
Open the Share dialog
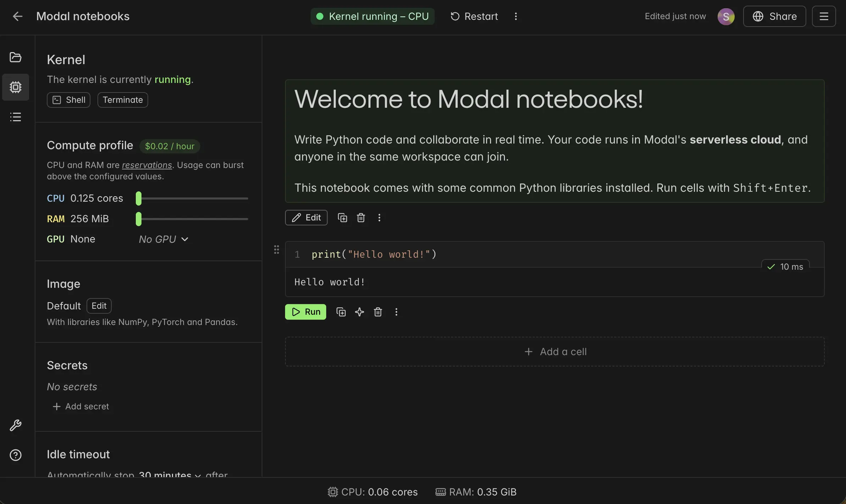(774, 16)
